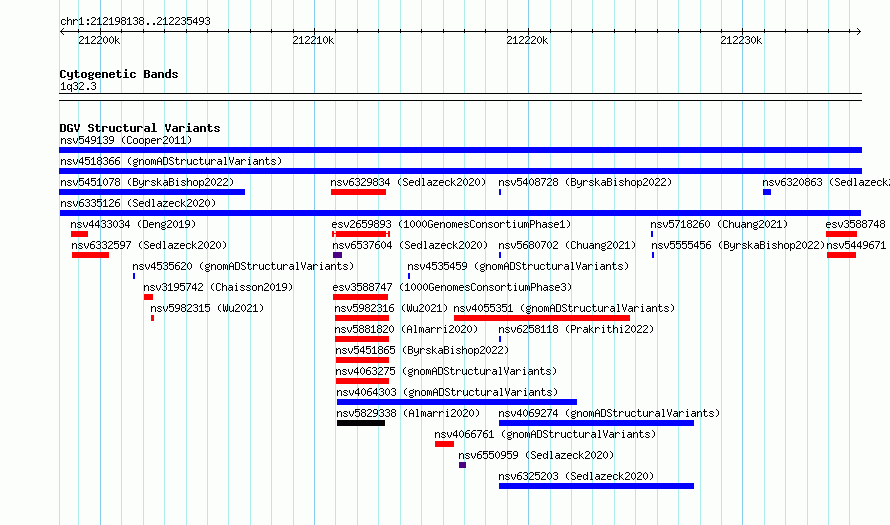
Task: Click the red bar under nsv6329834
Action: (x=358, y=192)
